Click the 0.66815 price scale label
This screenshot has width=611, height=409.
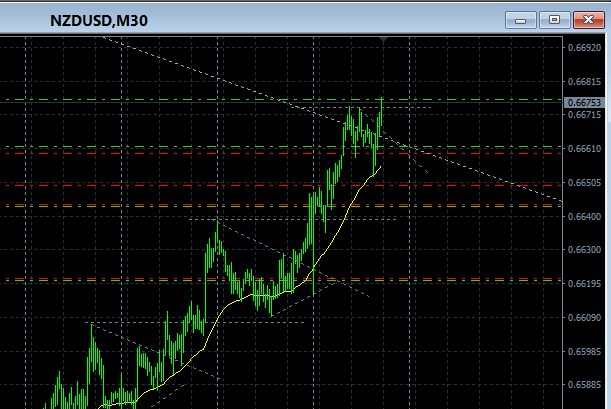(x=585, y=82)
